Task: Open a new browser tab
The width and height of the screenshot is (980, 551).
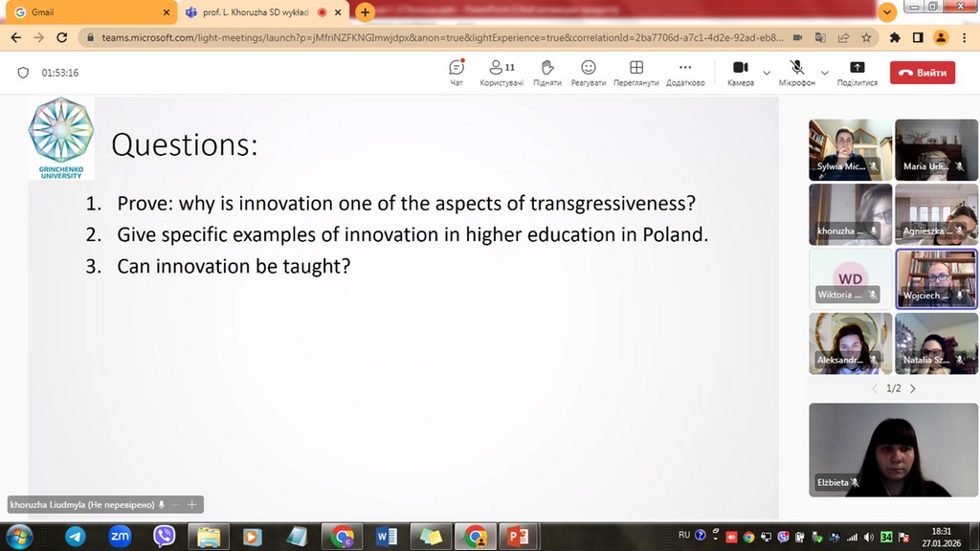Action: pos(365,12)
